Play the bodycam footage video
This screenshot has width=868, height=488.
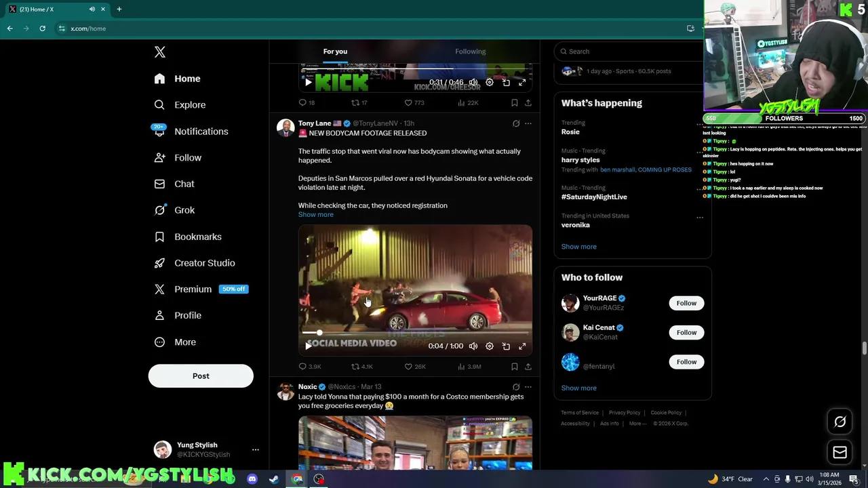tap(309, 346)
